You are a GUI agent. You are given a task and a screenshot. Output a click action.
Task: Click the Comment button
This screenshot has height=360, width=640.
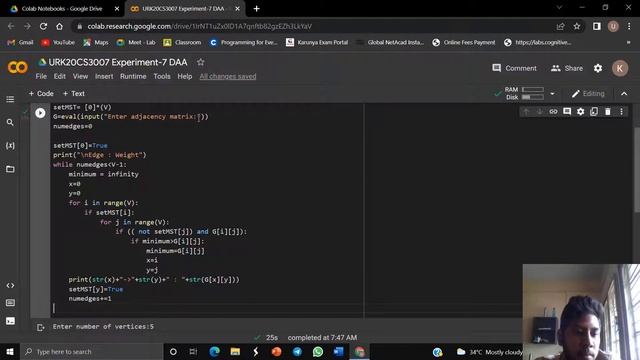(514, 68)
